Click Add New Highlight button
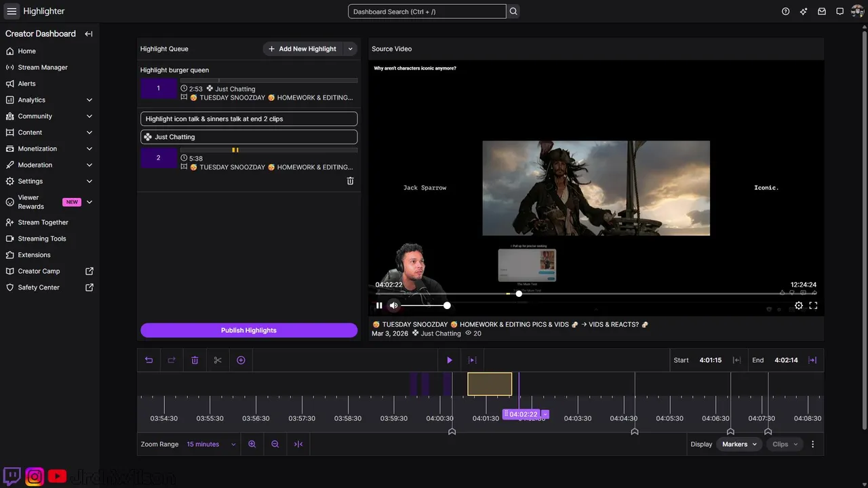 coord(302,49)
